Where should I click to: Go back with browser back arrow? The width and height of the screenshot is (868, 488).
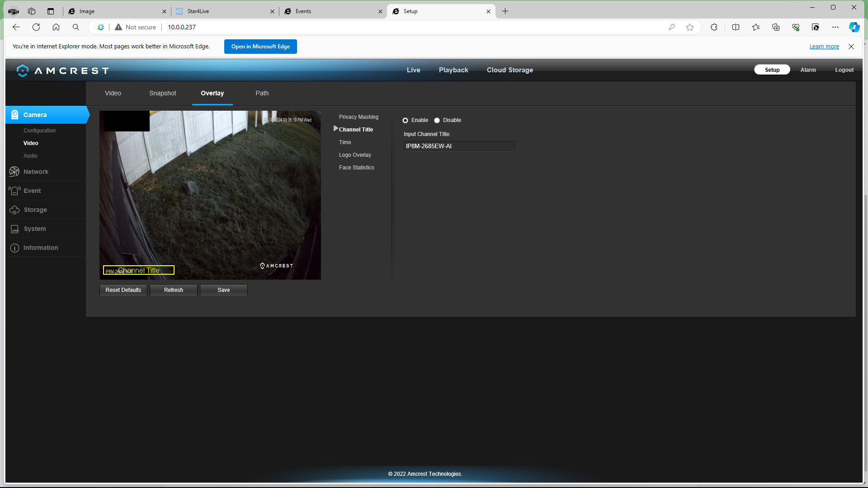coord(16,27)
